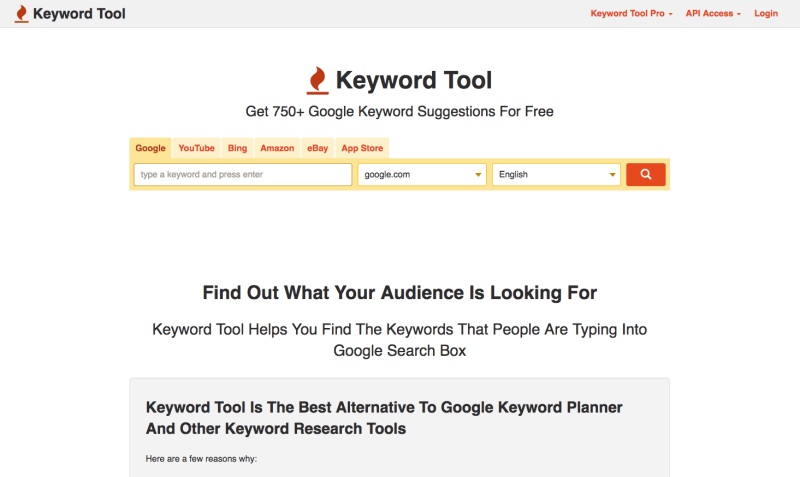This screenshot has width=800, height=477.
Task: Click the large flame logo above search
Action: coord(317,81)
